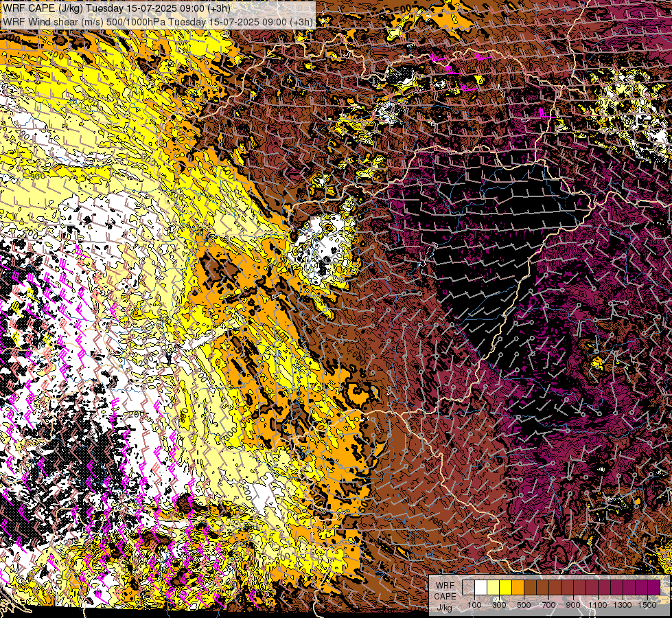The image size is (672, 618).
Task: Click the legend value 900
Action: click(573, 605)
